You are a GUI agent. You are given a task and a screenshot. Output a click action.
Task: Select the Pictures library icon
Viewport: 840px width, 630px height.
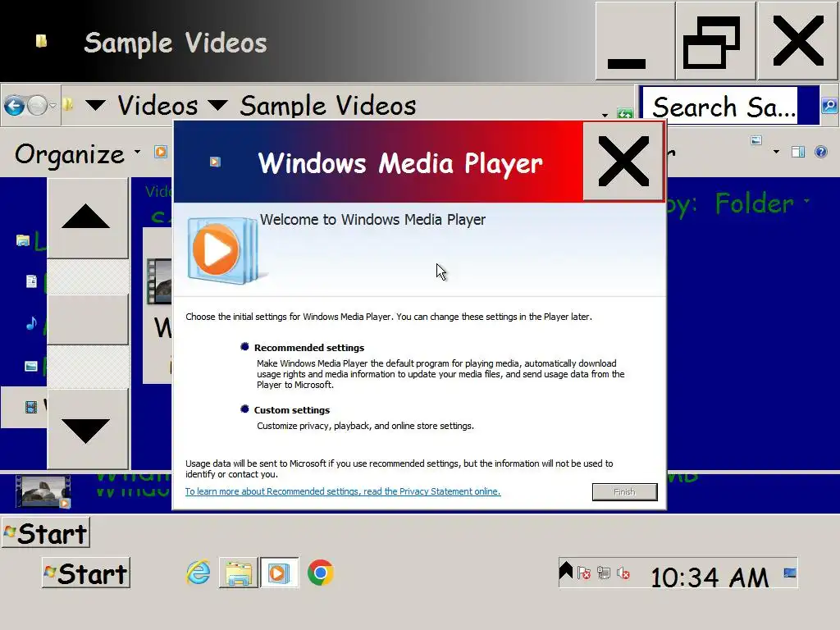click(x=32, y=366)
